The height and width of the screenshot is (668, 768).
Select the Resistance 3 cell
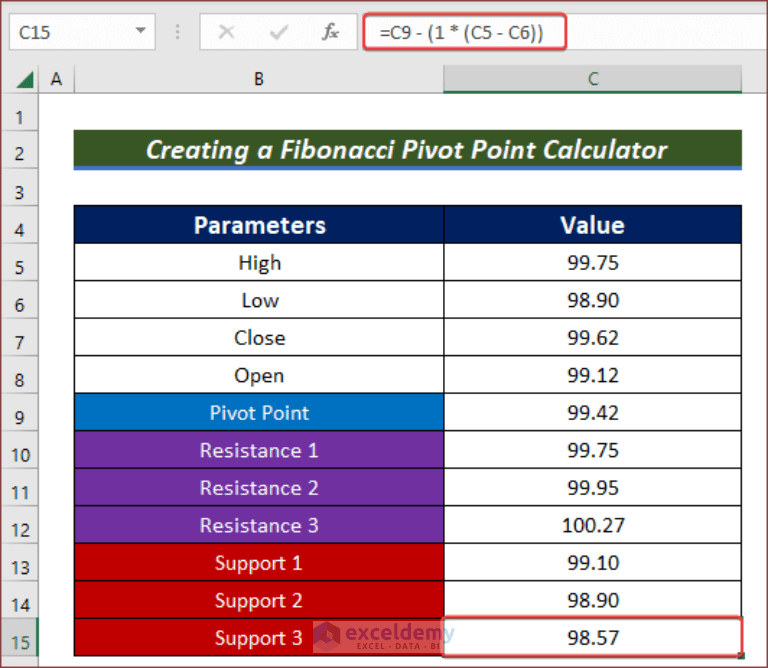pyautogui.click(x=259, y=525)
